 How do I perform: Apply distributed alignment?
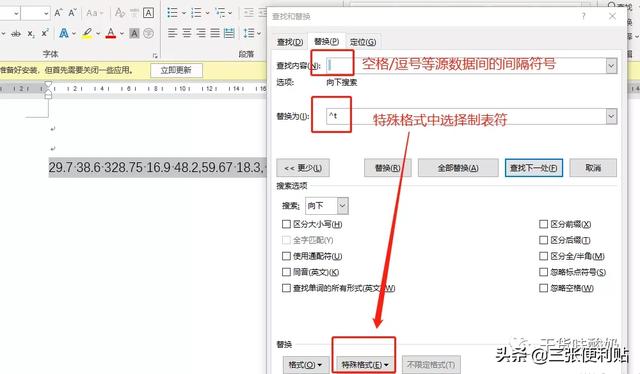click(x=229, y=33)
